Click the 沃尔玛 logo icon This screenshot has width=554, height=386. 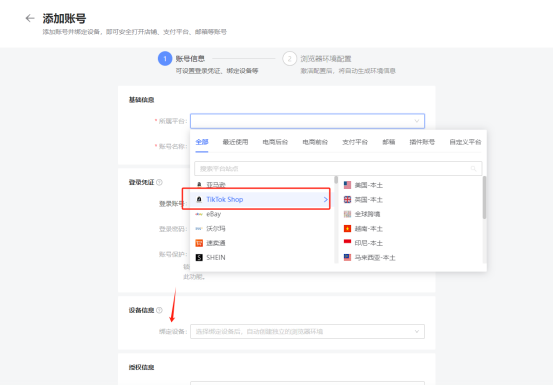199,228
